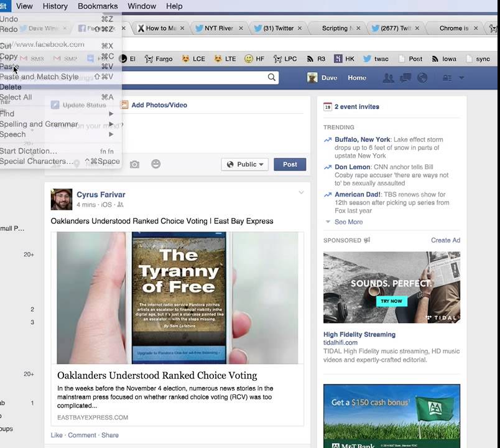
Task: Open the Bookmarks menu
Action: 98,6
